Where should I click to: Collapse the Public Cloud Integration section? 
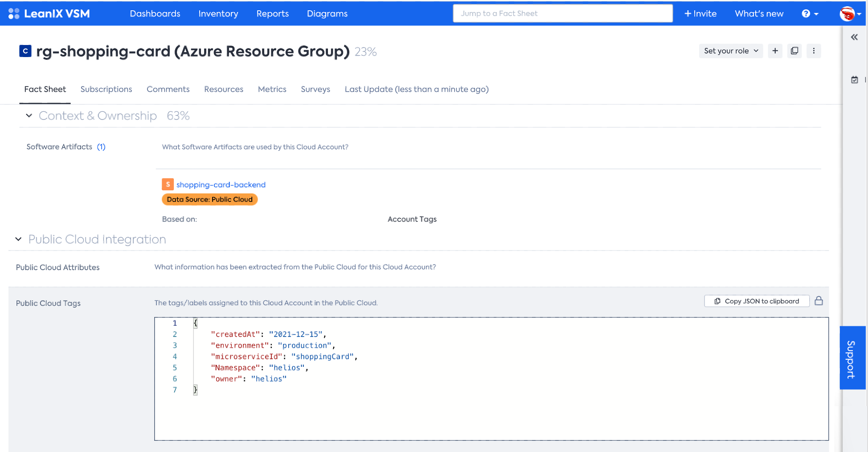point(18,239)
